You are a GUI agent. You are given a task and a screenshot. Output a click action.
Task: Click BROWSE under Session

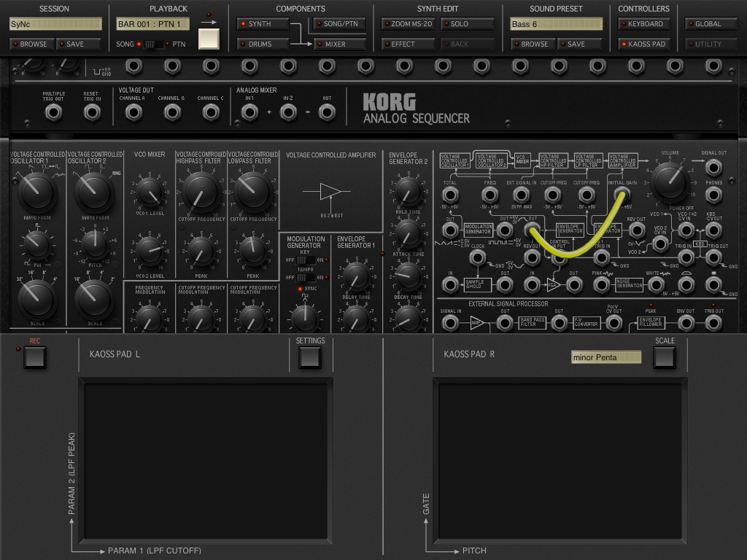point(31,44)
